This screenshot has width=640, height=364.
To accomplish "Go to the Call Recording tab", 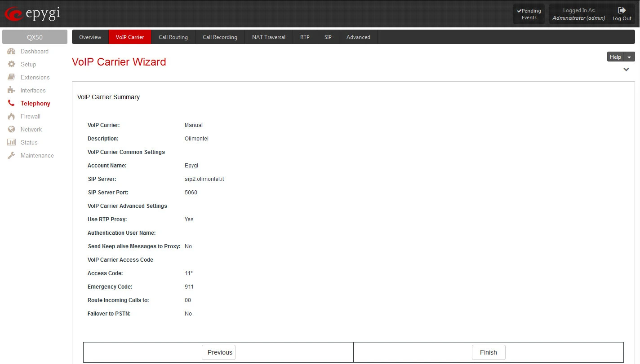I will pyautogui.click(x=220, y=37).
